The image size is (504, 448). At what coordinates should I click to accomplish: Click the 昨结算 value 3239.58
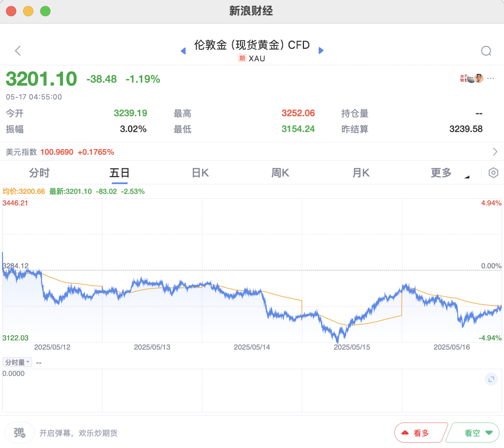click(x=466, y=129)
